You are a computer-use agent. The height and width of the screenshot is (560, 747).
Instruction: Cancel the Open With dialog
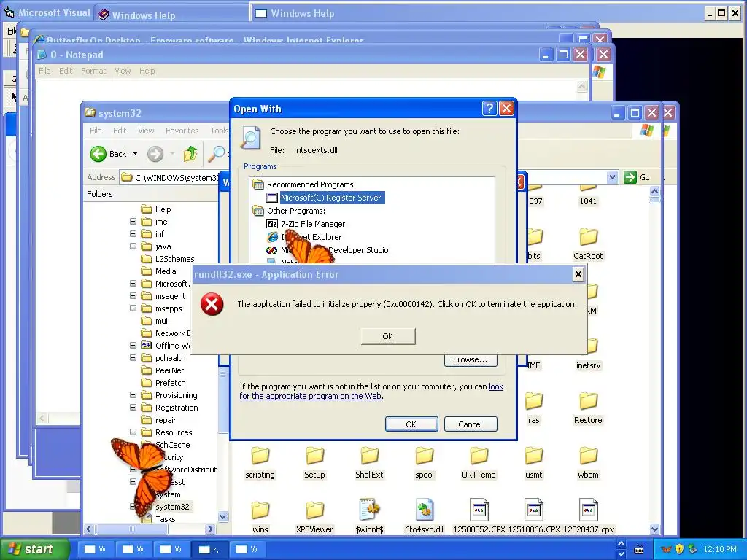click(x=471, y=424)
